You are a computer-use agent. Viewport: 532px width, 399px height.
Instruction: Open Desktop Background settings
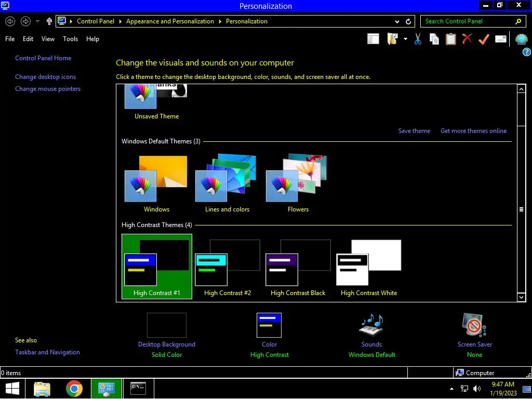click(x=167, y=335)
